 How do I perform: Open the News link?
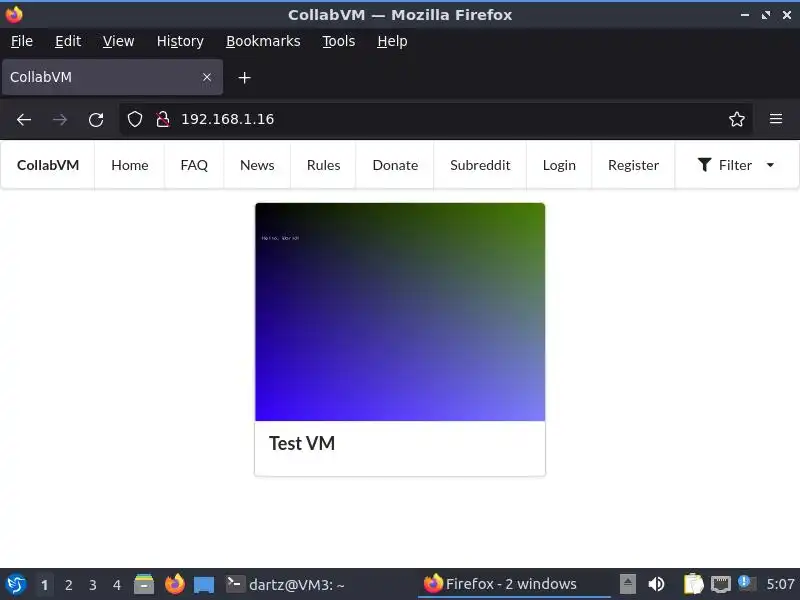click(257, 165)
